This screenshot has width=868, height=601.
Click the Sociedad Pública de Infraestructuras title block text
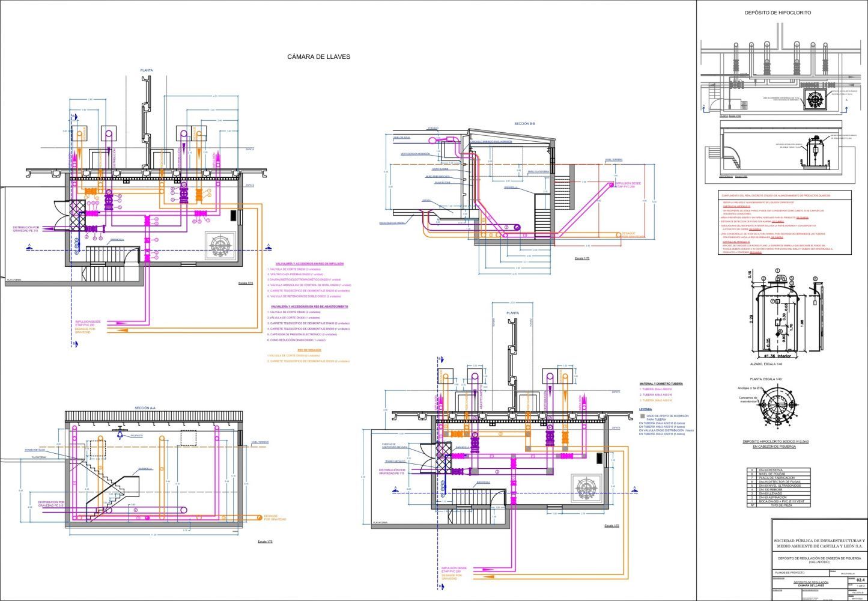coord(818,543)
